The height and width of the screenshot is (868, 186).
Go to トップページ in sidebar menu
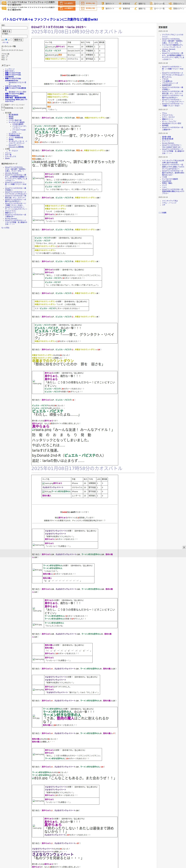click(x=10, y=69)
